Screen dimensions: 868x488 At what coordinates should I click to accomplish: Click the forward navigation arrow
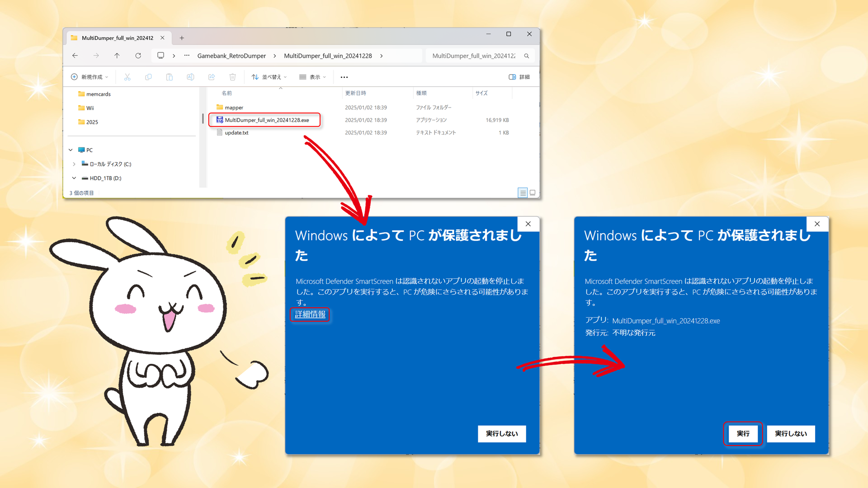tap(96, 56)
